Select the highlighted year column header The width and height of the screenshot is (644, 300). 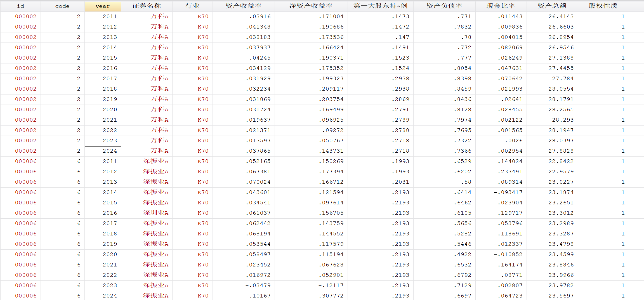(x=103, y=6)
